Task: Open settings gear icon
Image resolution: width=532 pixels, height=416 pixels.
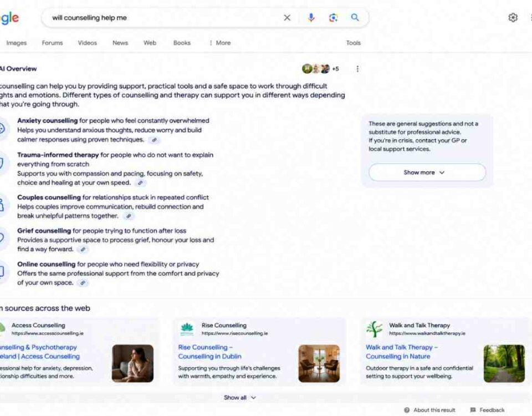Action: point(513,18)
